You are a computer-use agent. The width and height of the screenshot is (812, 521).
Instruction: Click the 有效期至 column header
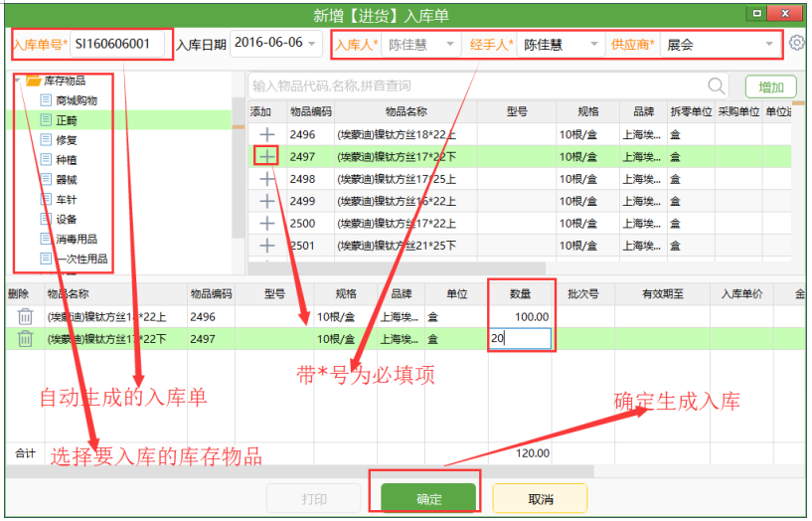tap(662, 294)
